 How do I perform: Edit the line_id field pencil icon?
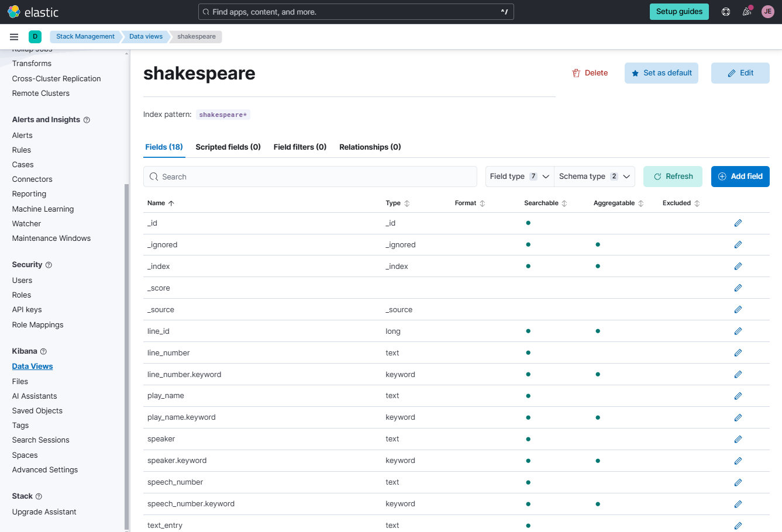(738, 331)
